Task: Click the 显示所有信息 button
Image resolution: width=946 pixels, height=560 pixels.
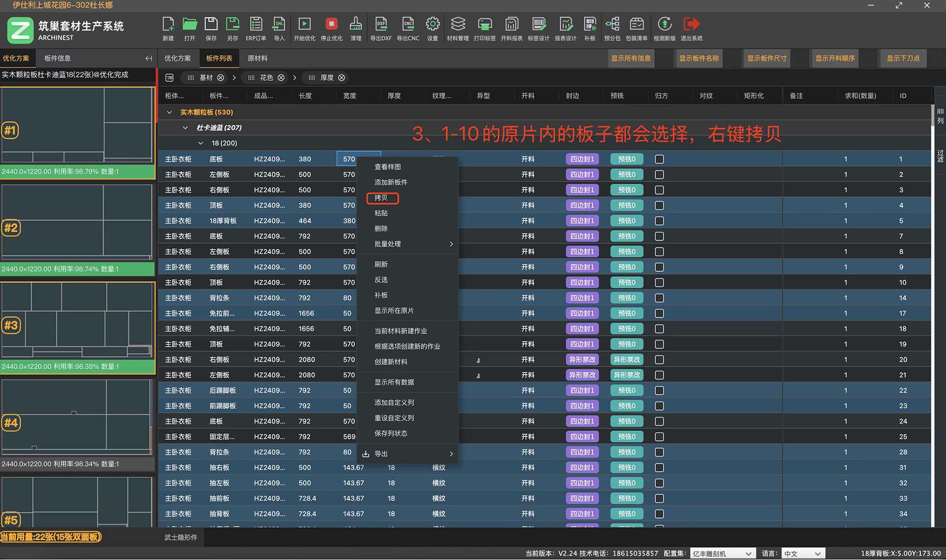Action: [631, 58]
